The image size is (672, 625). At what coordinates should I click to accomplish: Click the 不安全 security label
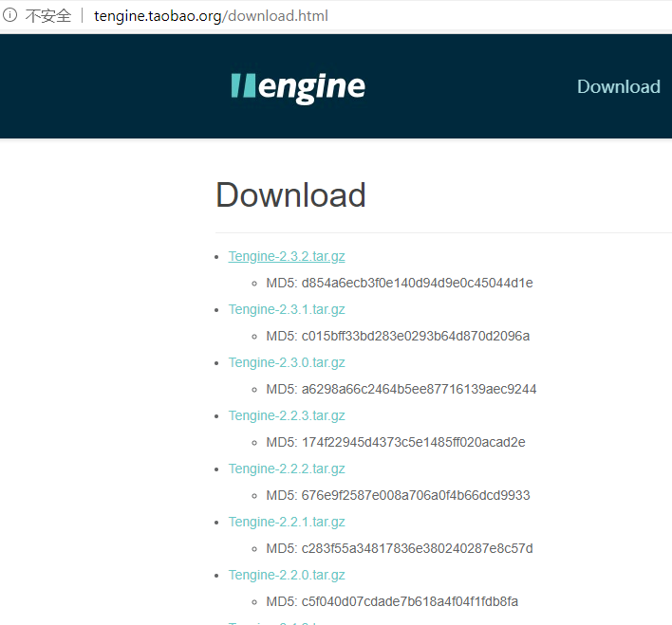48,16
